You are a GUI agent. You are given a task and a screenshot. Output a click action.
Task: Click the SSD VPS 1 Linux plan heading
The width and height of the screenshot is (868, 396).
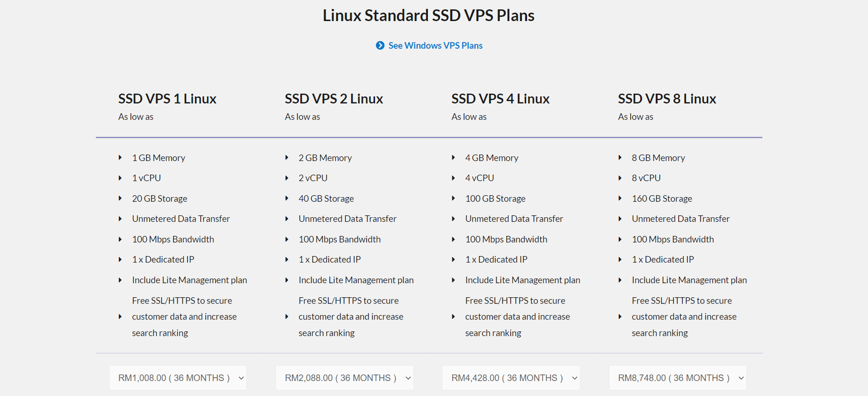coord(167,99)
